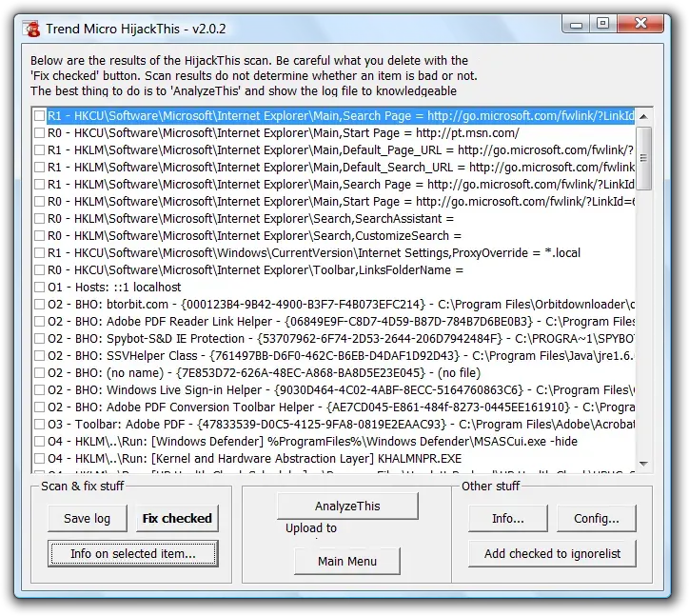This screenshot has width=689, height=616.
Task: Select the 'BHO: (no name)' row text
Action: [x=265, y=373]
